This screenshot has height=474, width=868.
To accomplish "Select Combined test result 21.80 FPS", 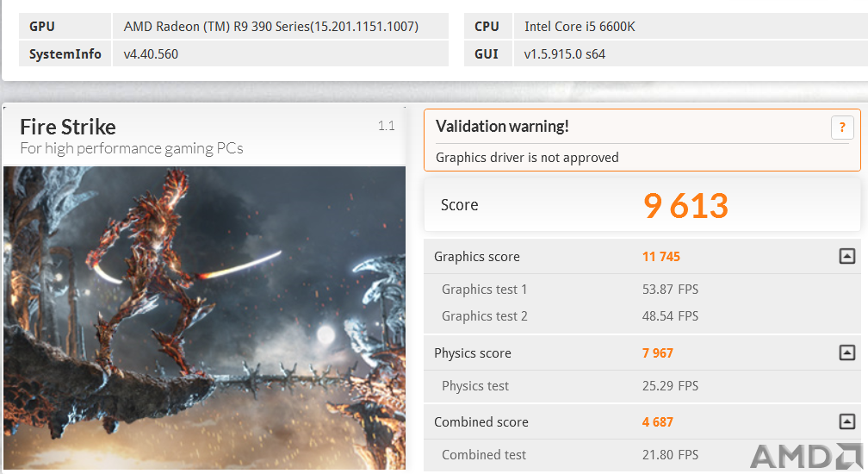I will coord(670,455).
